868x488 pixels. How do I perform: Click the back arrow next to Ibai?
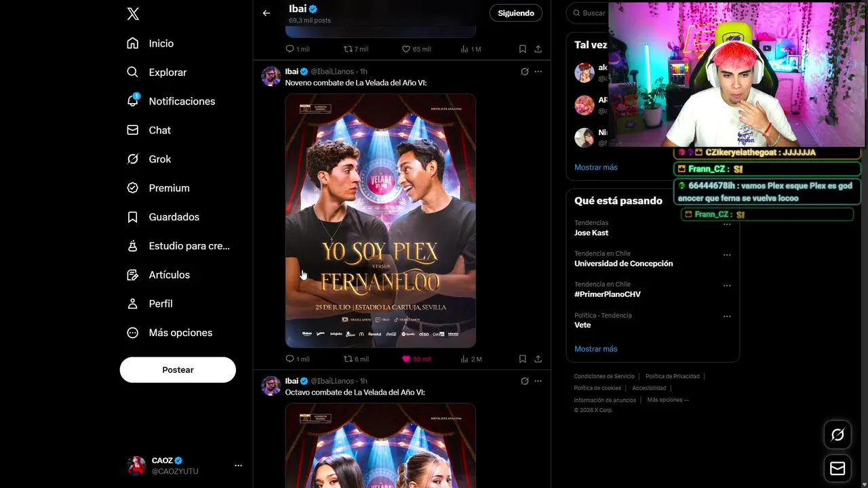[267, 13]
